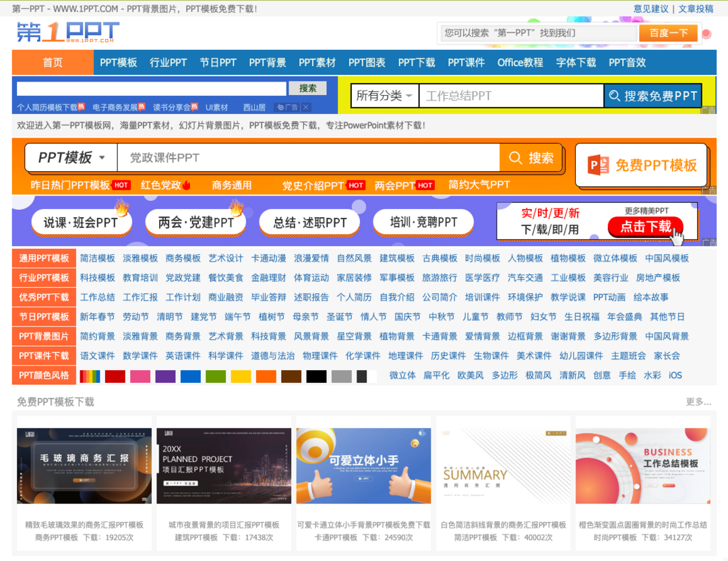Click the black-and-white color style swatch

pos(367,376)
